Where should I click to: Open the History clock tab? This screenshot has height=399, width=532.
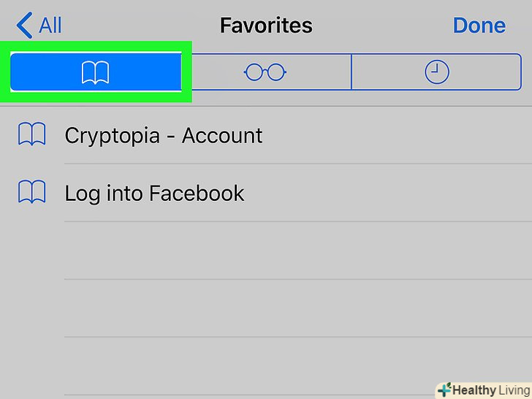tap(436, 72)
